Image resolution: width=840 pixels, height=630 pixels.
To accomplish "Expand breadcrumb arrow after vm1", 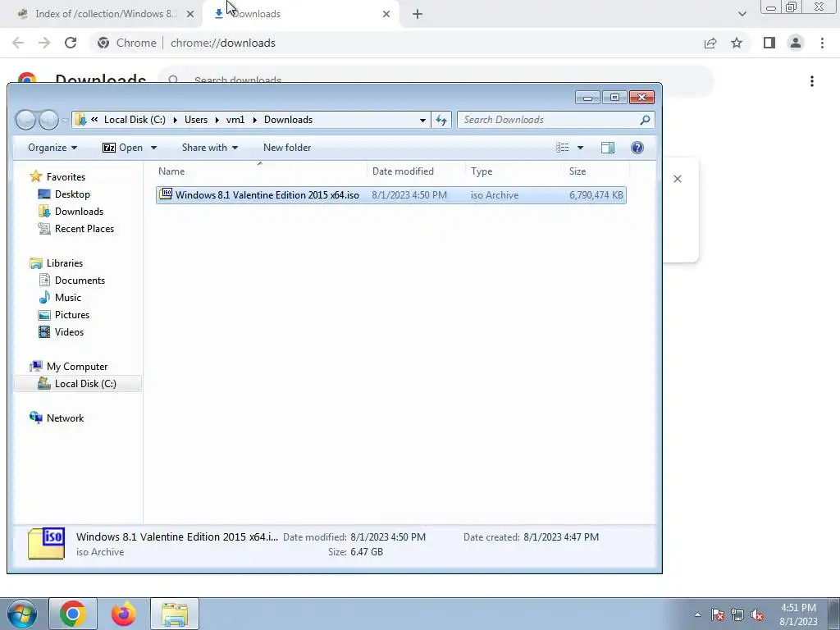I will [254, 120].
